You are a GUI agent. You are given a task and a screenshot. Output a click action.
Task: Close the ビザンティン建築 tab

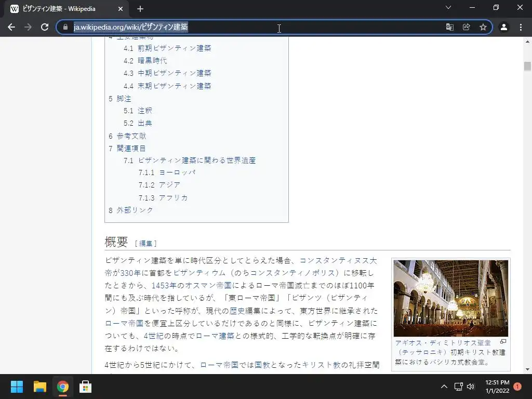[x=121, y=9]
